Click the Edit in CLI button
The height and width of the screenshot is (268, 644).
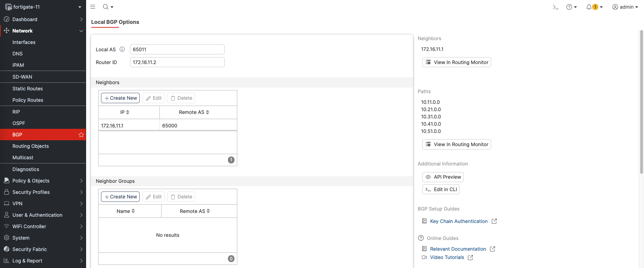[x=441, y=189]
